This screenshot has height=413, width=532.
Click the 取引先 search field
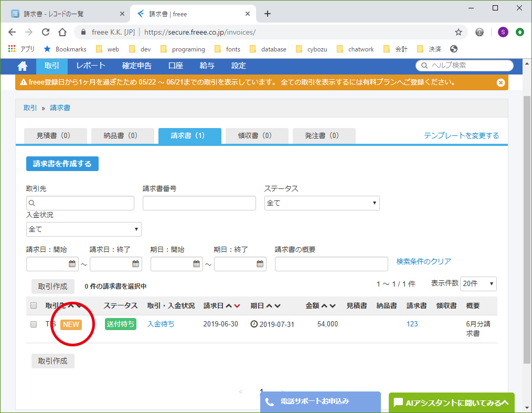coord(80,203)
